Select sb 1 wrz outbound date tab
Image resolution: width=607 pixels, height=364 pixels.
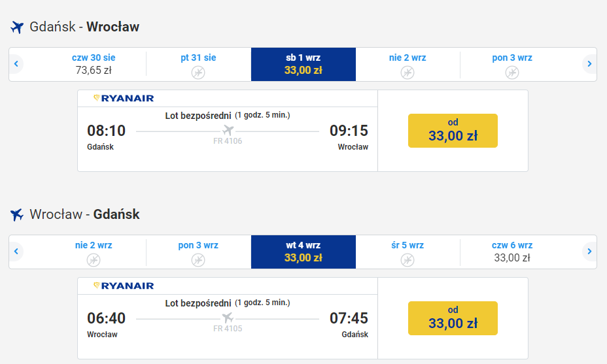tap(303, 64)
